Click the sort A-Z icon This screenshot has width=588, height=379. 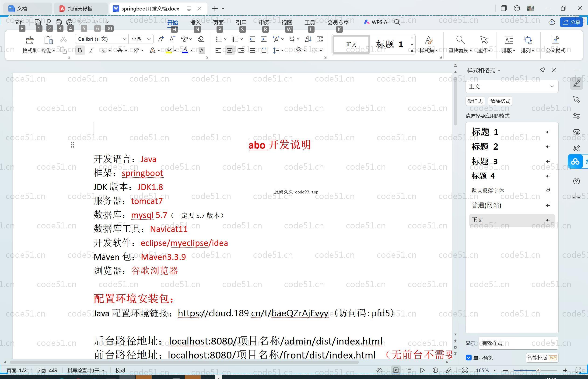pyautogui.click(x=308, y=39)
